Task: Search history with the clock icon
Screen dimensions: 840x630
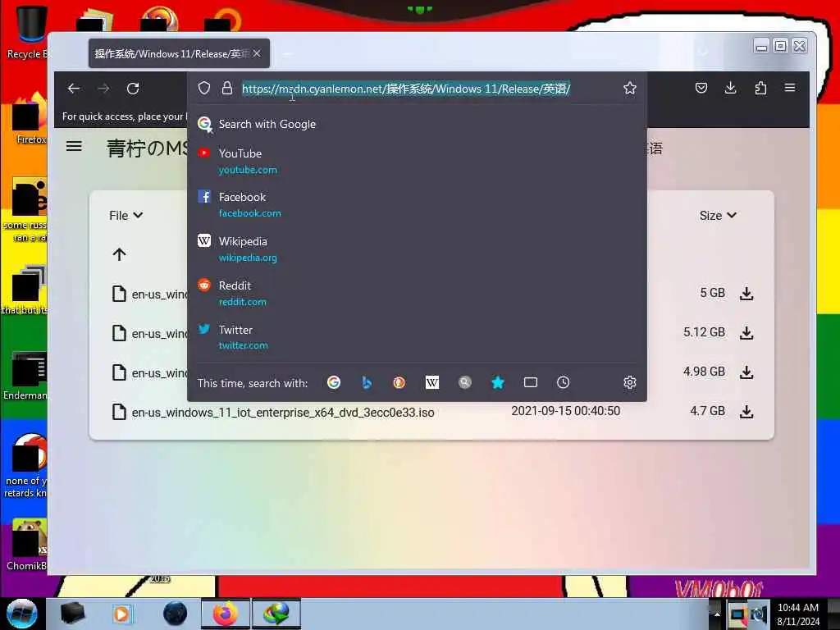Action: tap(563, 382)
